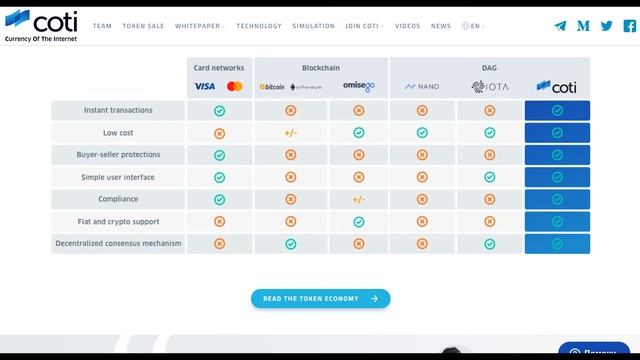Click the 'Low cost' row label
Image resolution: width=640 pixels, height=360 pixels.
pos(118,133)
